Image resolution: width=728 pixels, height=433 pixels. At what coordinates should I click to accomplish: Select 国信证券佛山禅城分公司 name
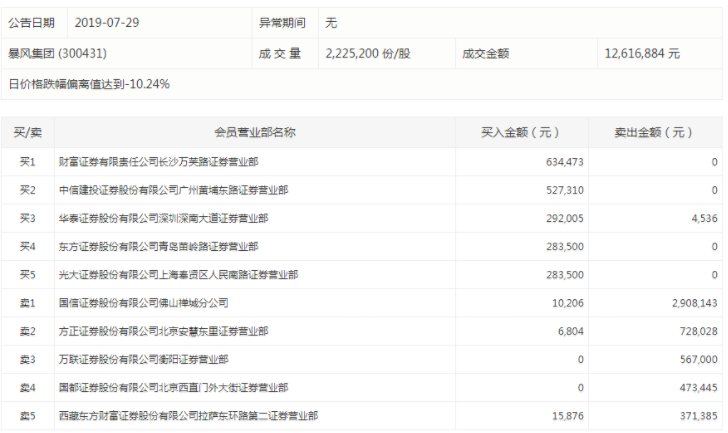143,303
